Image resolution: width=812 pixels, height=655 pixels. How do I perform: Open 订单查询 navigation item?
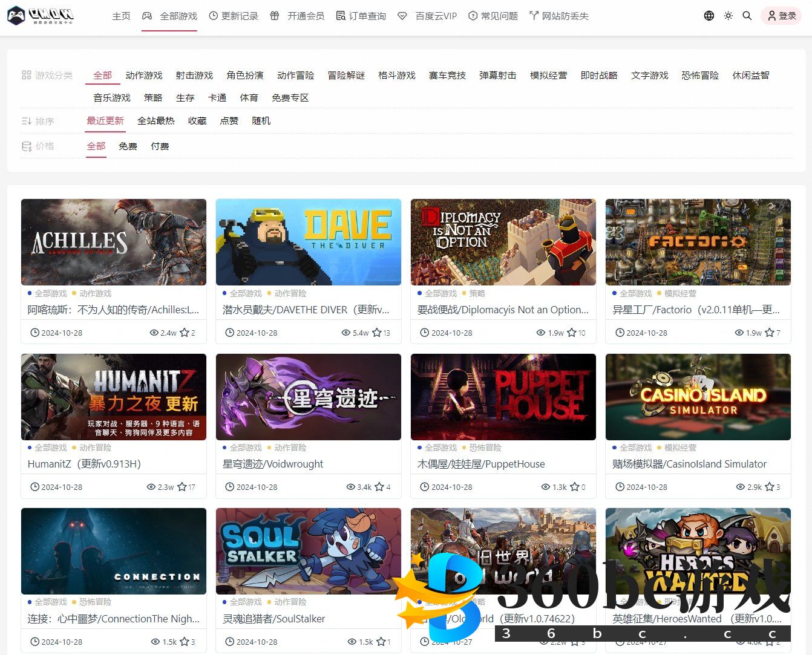tap(361, 16)
